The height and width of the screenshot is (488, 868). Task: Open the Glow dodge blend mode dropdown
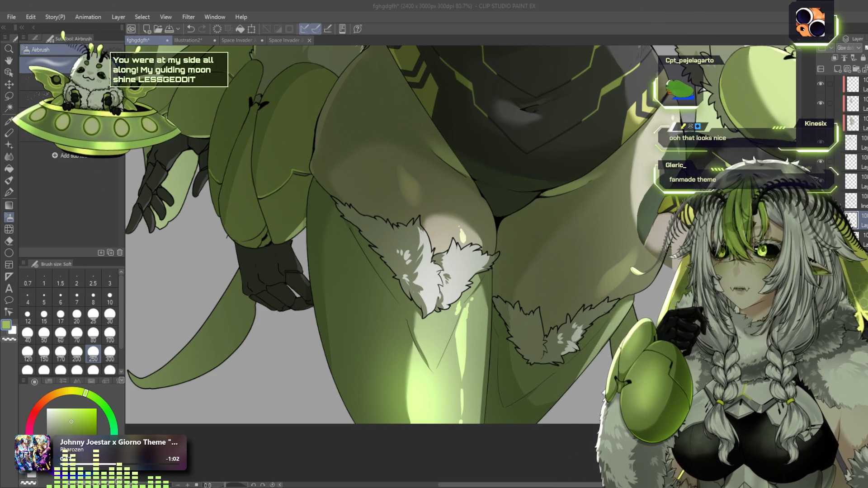tap(849, 48)
